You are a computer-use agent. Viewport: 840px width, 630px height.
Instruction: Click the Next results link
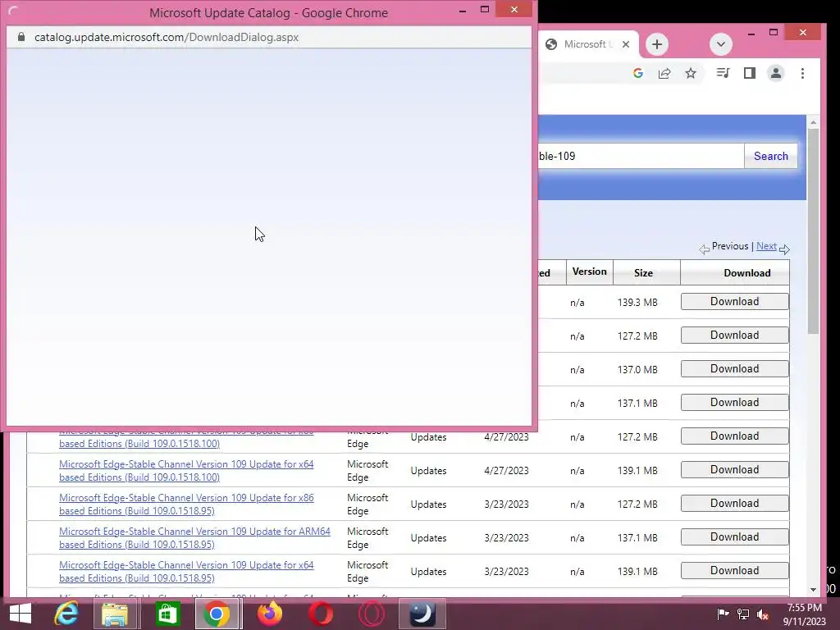(x=766, y=246)
